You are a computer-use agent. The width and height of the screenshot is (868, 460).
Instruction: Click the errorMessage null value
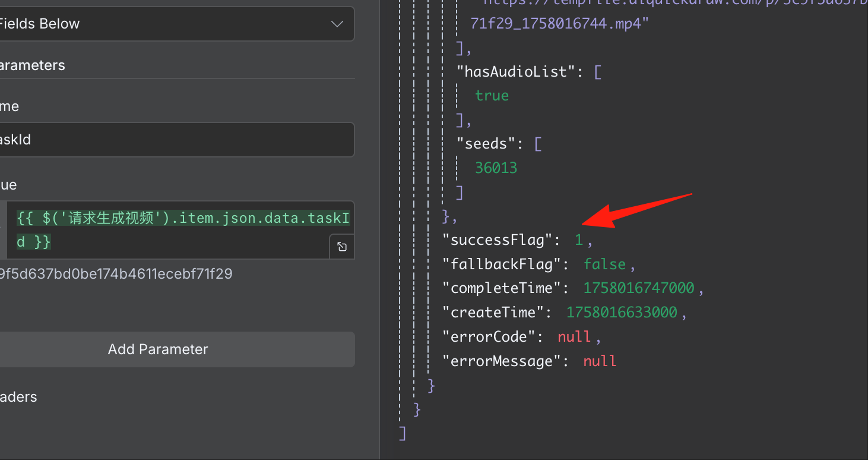pyautogui.click(x=600, y=361)
